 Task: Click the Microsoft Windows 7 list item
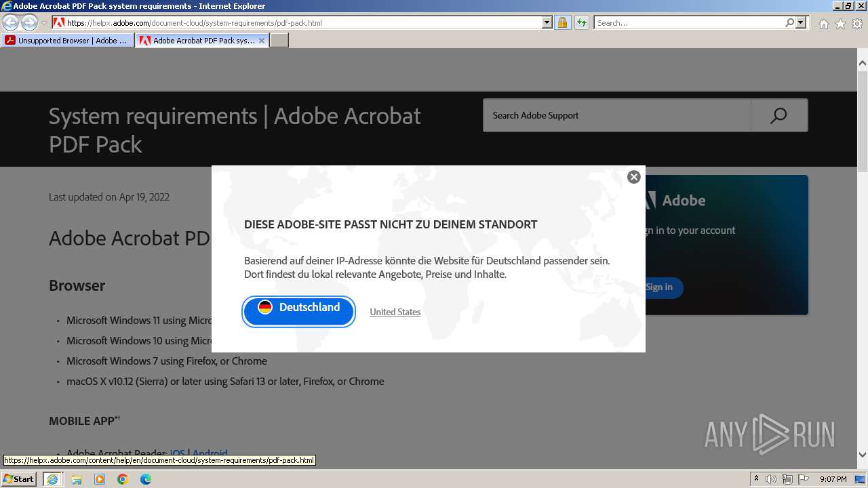click(167, 361)
